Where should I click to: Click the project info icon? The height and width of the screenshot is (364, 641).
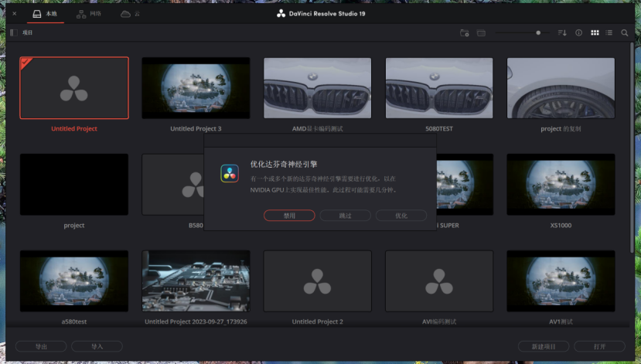[579, 32]
